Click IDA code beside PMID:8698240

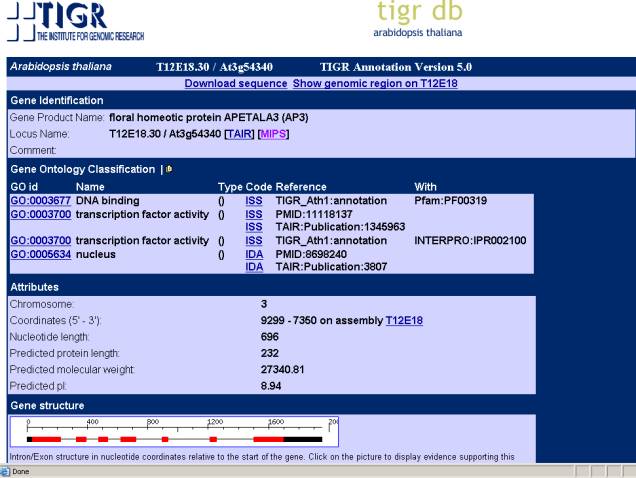point(254,253)
